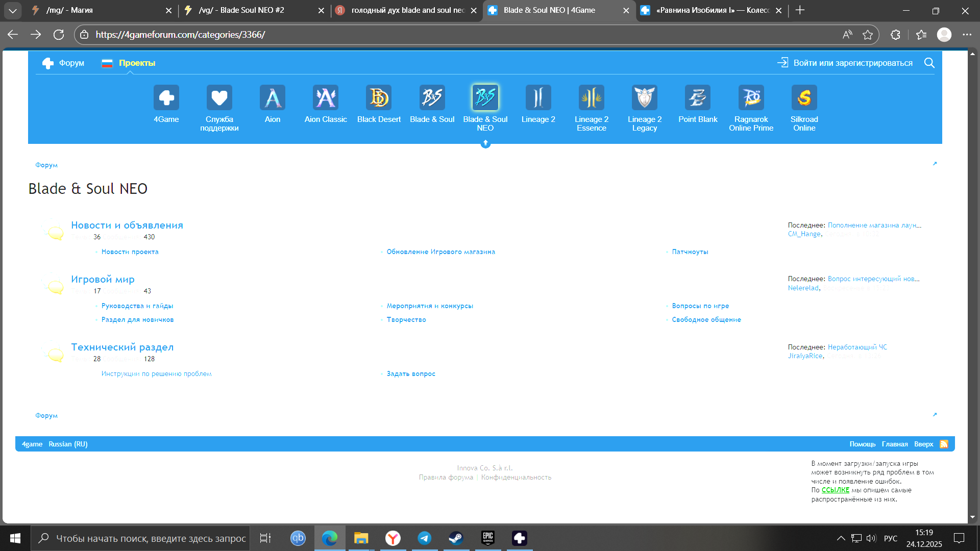Open the RSS feed icon in footer
Viewport: 980px width, 551px height.
pyautogui.click(x=944, y=444)
